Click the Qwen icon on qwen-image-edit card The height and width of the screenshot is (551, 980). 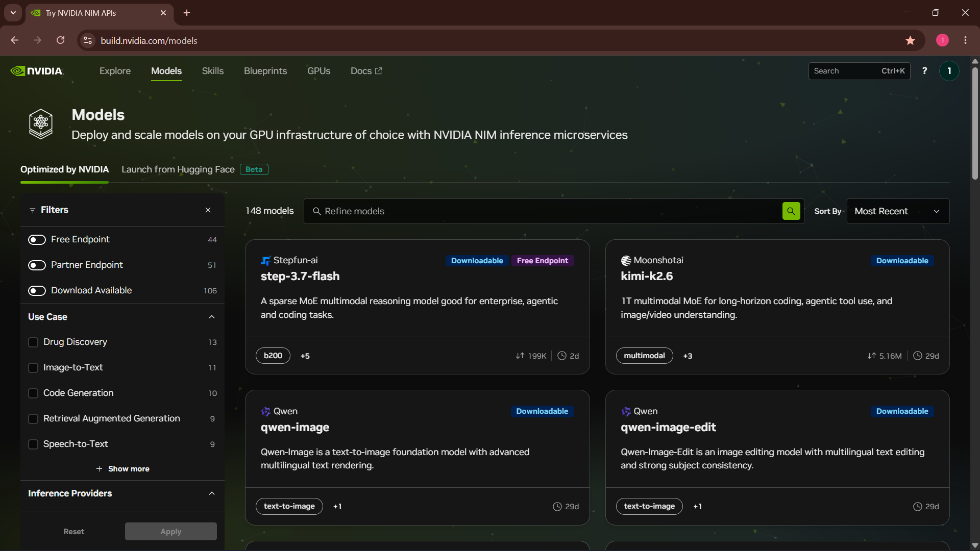[626, 412]
